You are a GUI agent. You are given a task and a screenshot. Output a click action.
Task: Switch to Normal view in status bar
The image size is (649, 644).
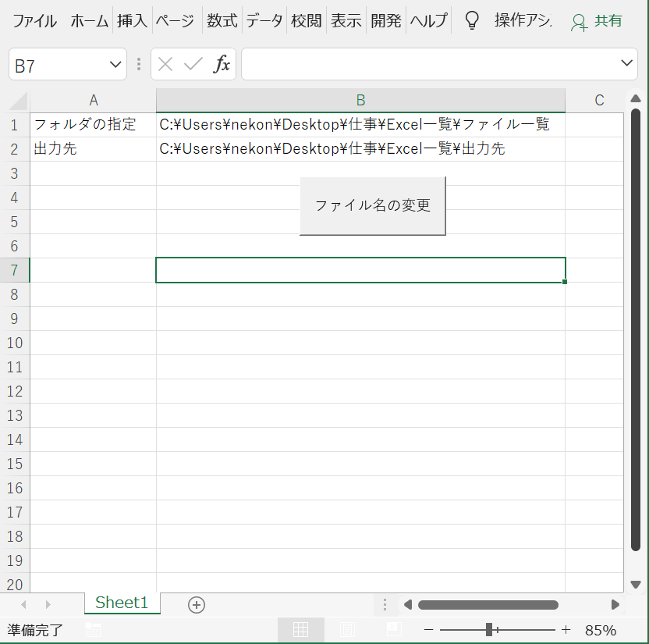pyautogui.click(x=300, y=630)
